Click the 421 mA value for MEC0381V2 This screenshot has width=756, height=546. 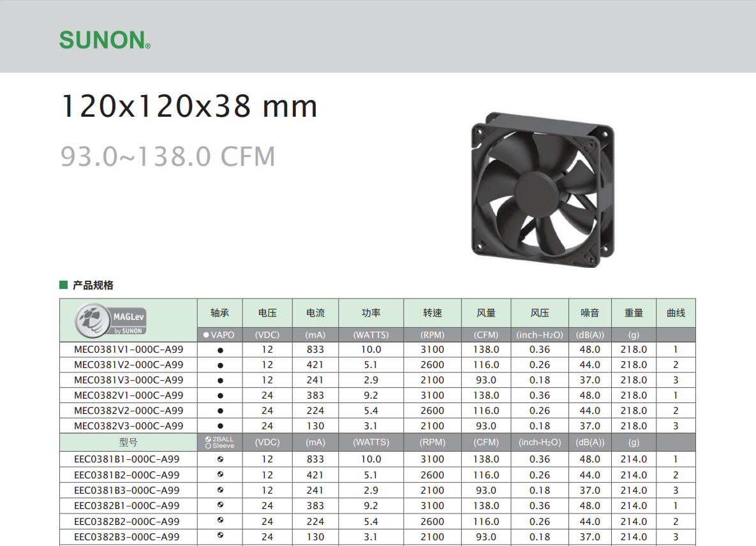(x=315, y=365)
